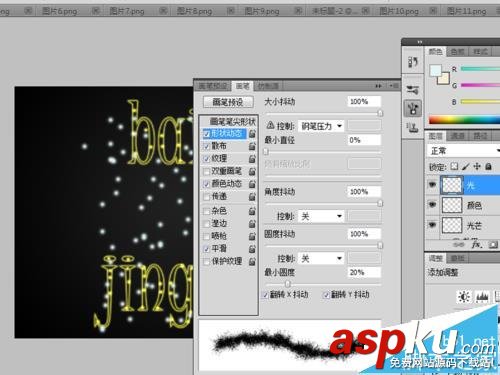Click the color spectrum ramp
Image resolution: width=500 pixels, height=375 pixels.
click(x=464, y=120)
